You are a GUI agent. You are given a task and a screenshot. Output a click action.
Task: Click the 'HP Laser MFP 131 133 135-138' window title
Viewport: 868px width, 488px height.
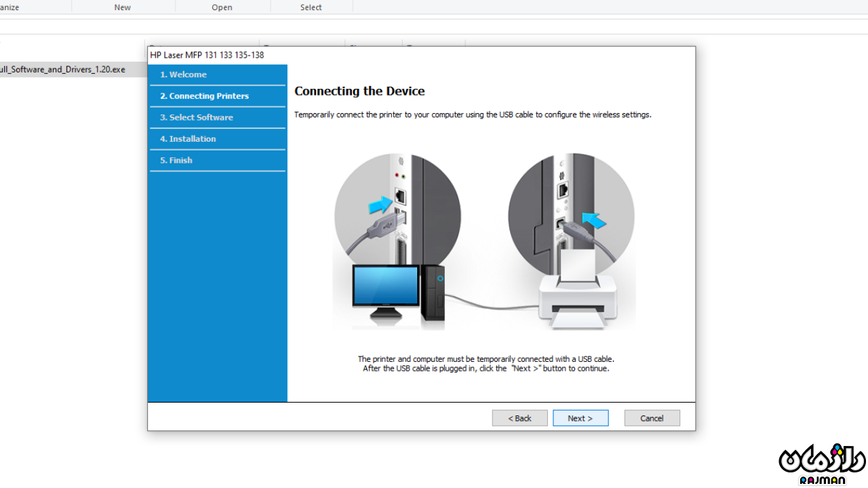[207, 55]
